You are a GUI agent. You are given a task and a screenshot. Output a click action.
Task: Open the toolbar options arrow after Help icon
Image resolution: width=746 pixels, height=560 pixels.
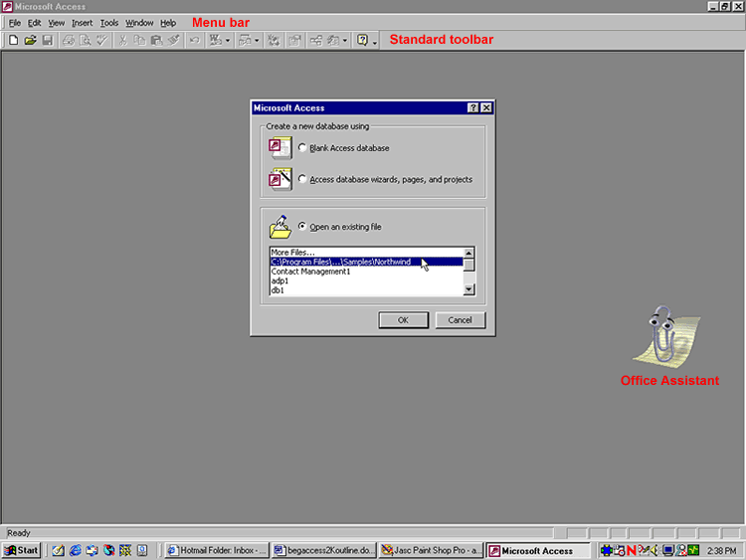375,42
